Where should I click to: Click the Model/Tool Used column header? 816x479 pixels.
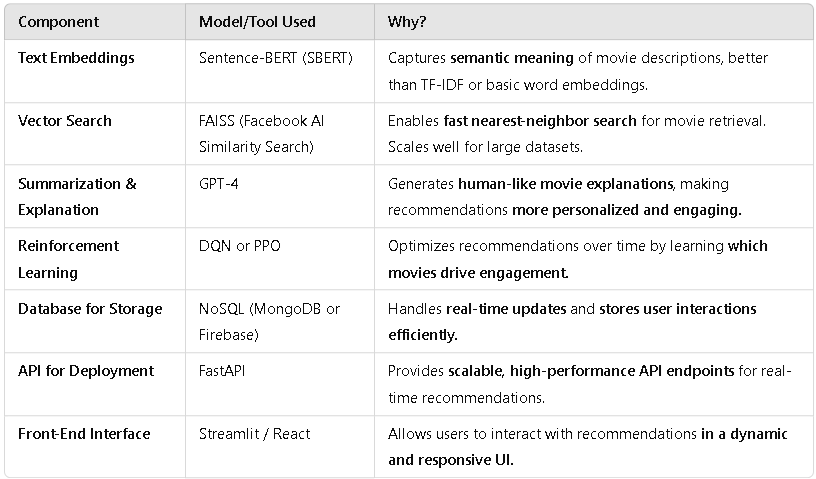coord(257,22)
